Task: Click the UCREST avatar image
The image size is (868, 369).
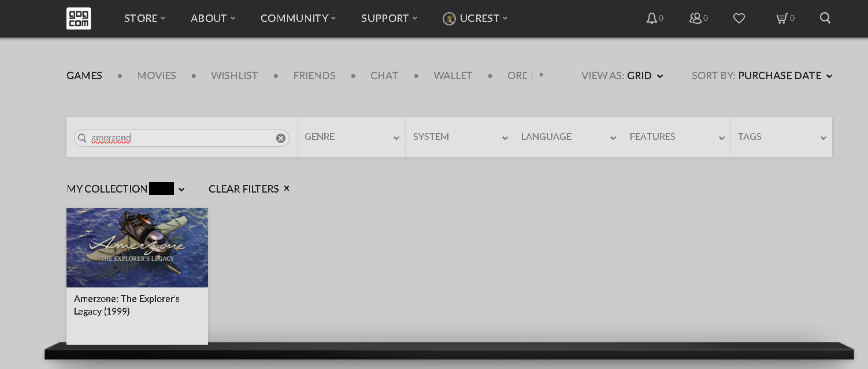Action: pyautogui.click(x=449, y=19)
